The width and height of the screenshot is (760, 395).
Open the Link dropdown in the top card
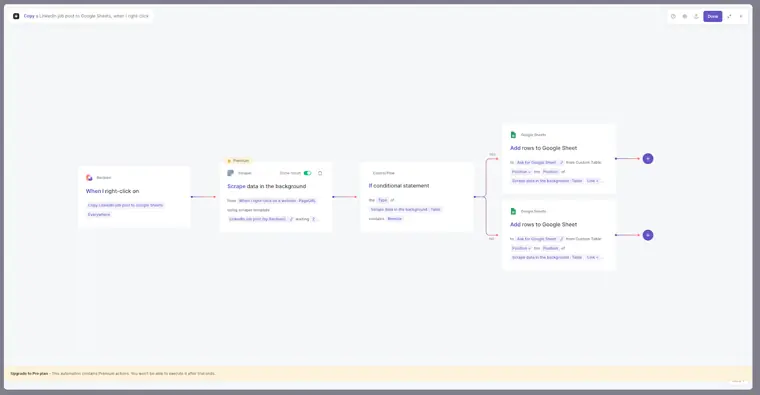pos(593,181)
